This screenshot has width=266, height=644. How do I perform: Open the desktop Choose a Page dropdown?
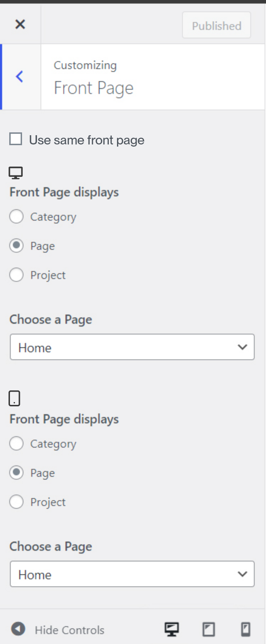[132, 347]
